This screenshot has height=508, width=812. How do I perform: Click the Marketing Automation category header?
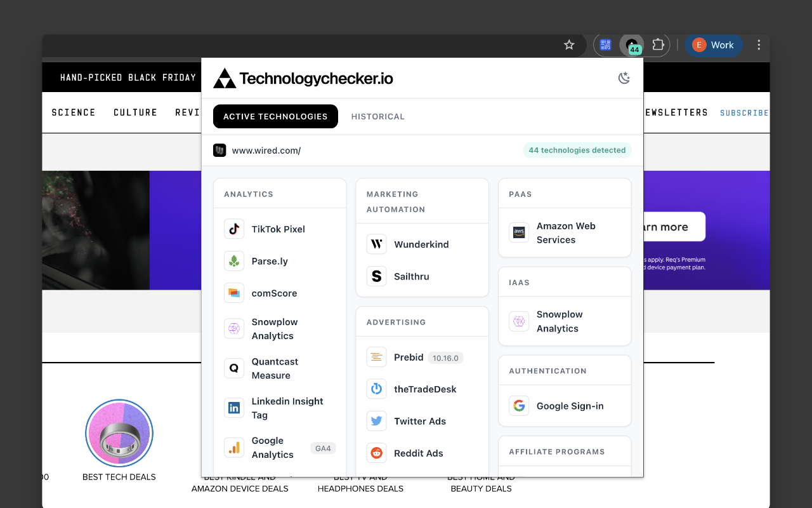(396, 202)
